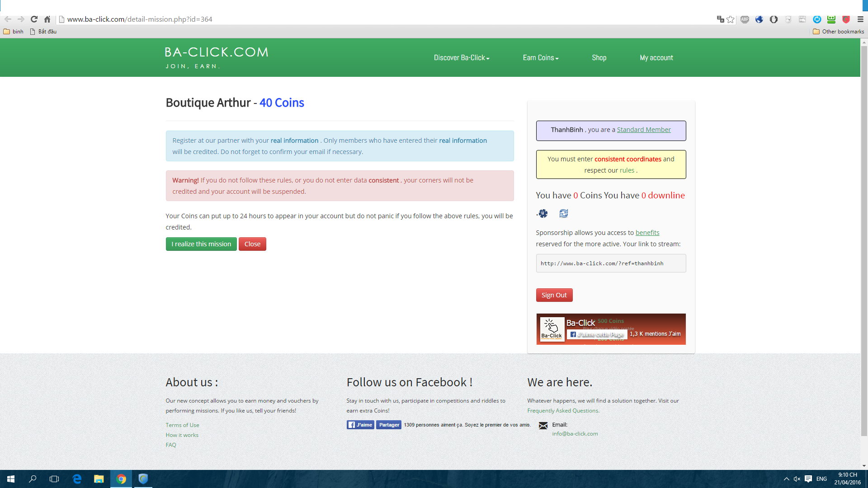
Task: Open Microsoft Edge from the taskbar
Action: click(77, 479)
